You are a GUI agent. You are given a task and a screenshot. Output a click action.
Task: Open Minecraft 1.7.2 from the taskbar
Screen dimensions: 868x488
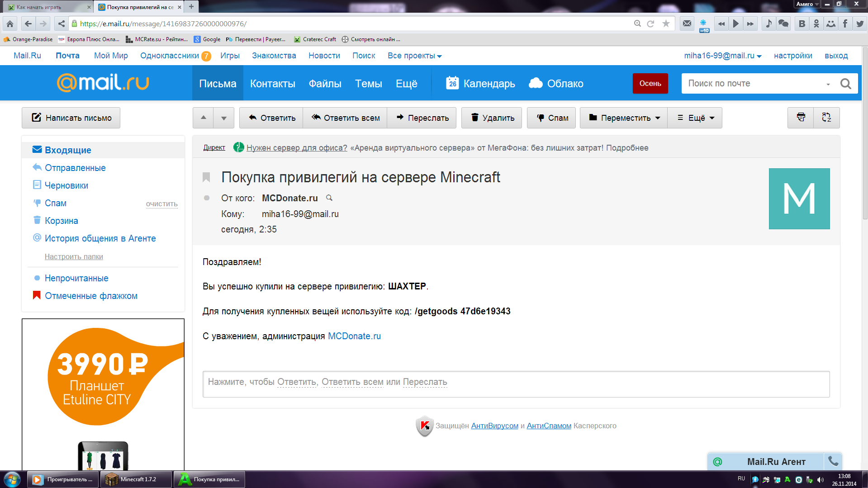coord(137,479)
